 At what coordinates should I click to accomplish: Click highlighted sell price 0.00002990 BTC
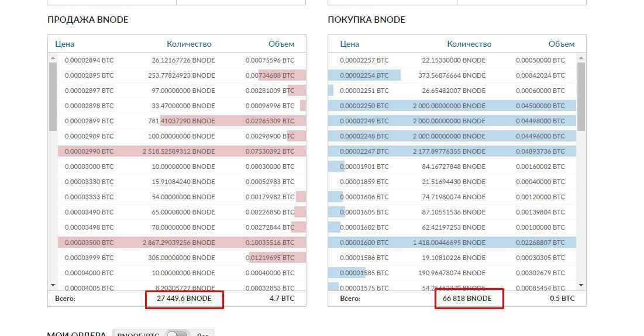coord(89,151)
